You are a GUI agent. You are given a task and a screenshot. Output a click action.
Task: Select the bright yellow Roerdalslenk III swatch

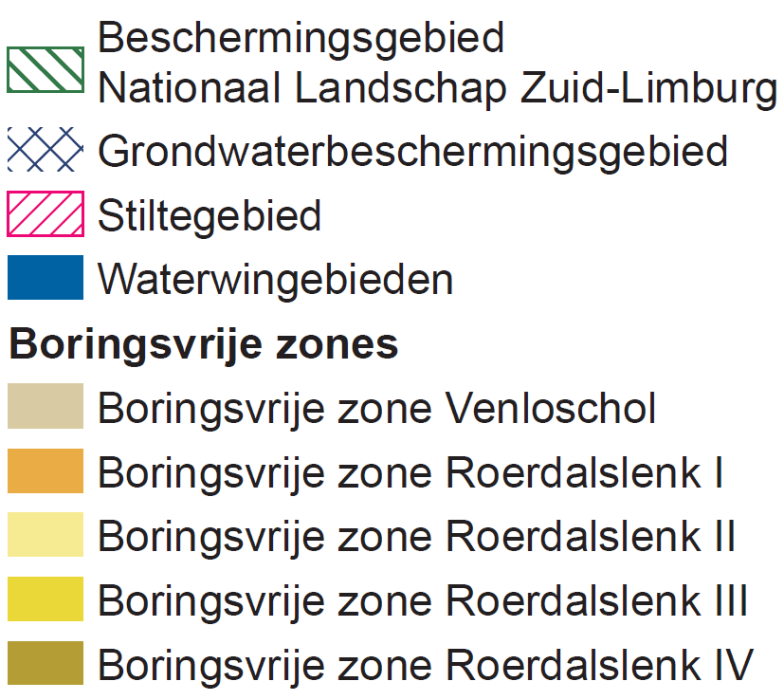[46, 599]
